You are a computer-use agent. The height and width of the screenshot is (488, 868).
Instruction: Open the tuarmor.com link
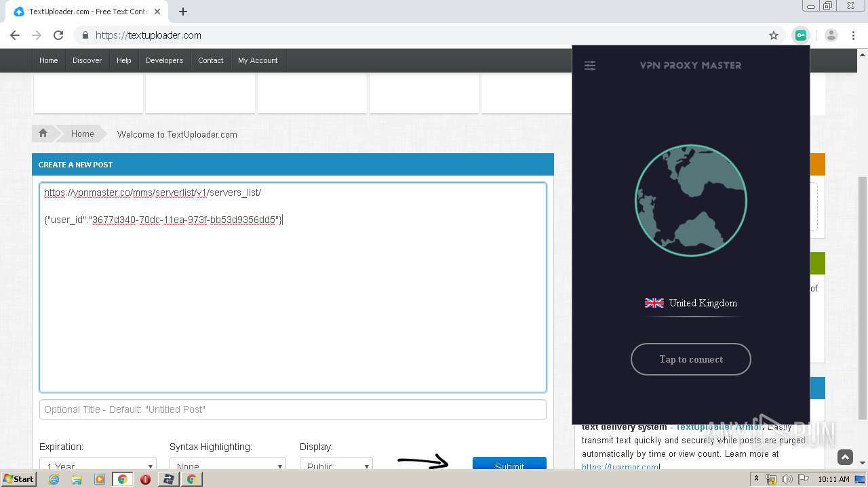tap(620, 467)
